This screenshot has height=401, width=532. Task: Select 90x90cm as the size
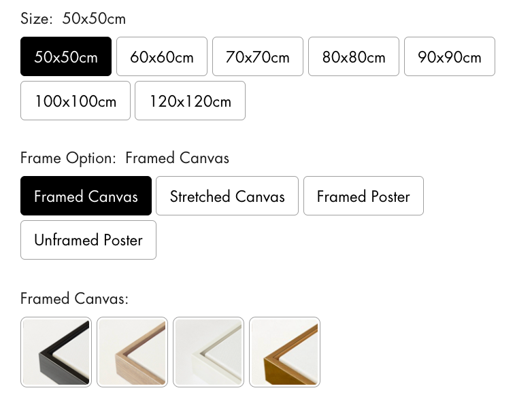(x=450, y=56)
